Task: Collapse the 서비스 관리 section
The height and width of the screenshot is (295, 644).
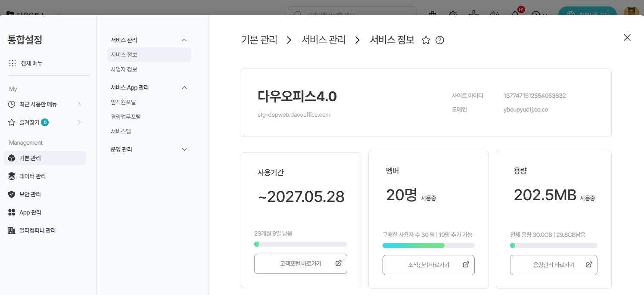Action: 184,40
